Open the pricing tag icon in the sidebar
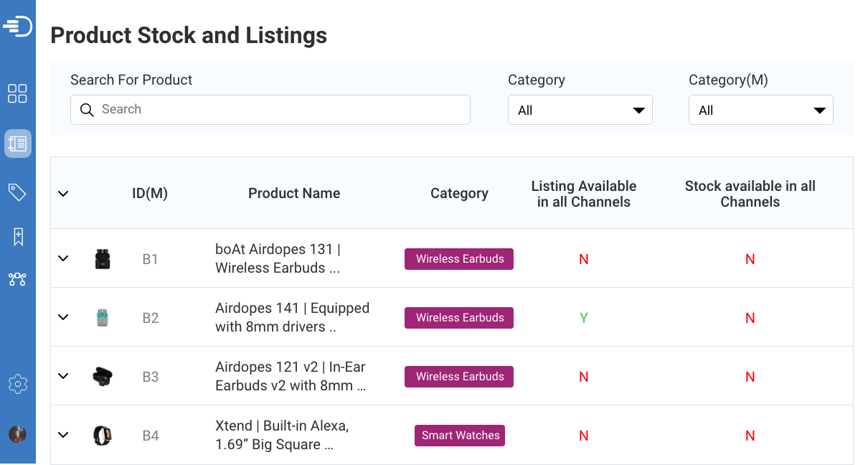The image size is (868, 465). tap(17, 192)
